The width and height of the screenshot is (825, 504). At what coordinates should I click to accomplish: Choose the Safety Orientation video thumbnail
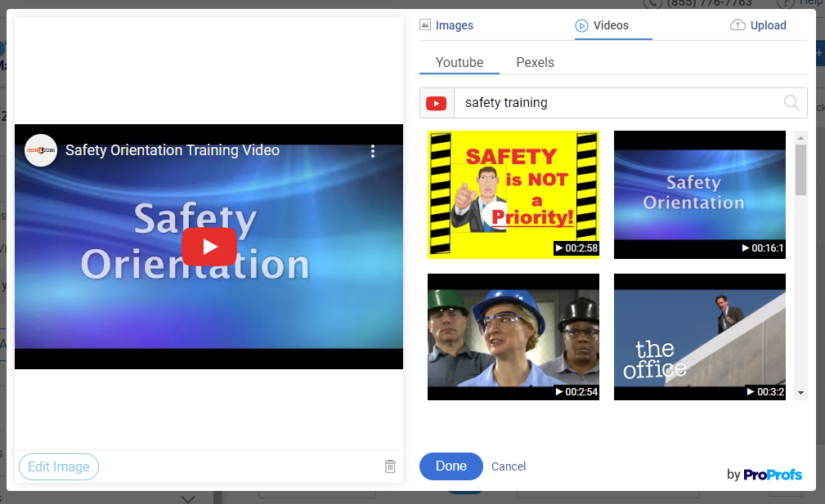pyautogui.click(x=699, y=194)
